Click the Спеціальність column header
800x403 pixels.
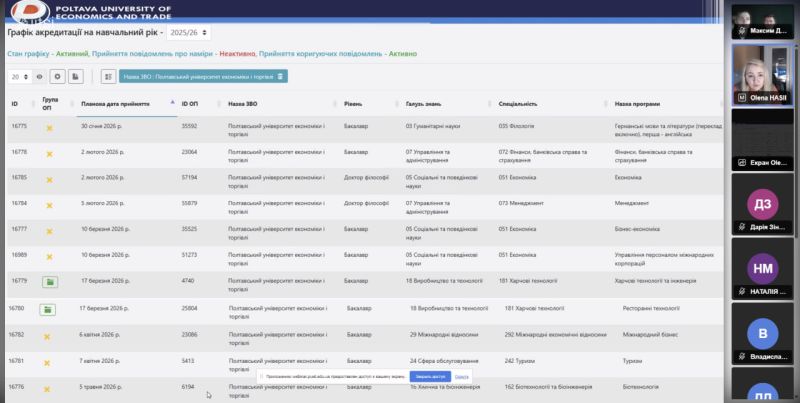tap(517, 103)
